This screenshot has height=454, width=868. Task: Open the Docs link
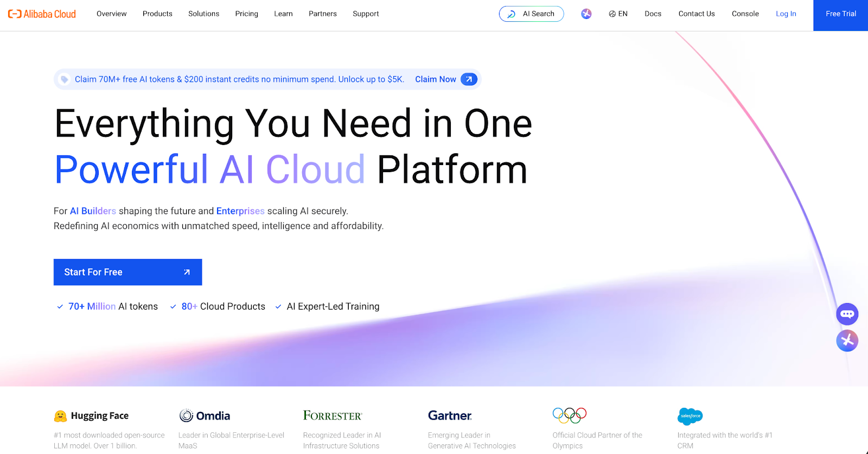(x=653, y=14)
